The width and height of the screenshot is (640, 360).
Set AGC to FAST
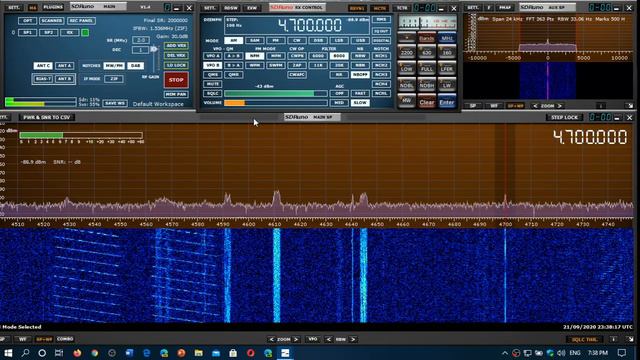point(360,93)
